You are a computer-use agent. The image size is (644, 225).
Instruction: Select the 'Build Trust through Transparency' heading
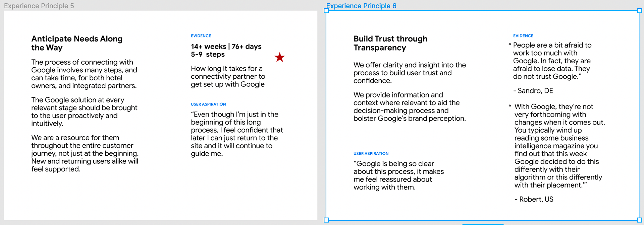coord(390,43)
